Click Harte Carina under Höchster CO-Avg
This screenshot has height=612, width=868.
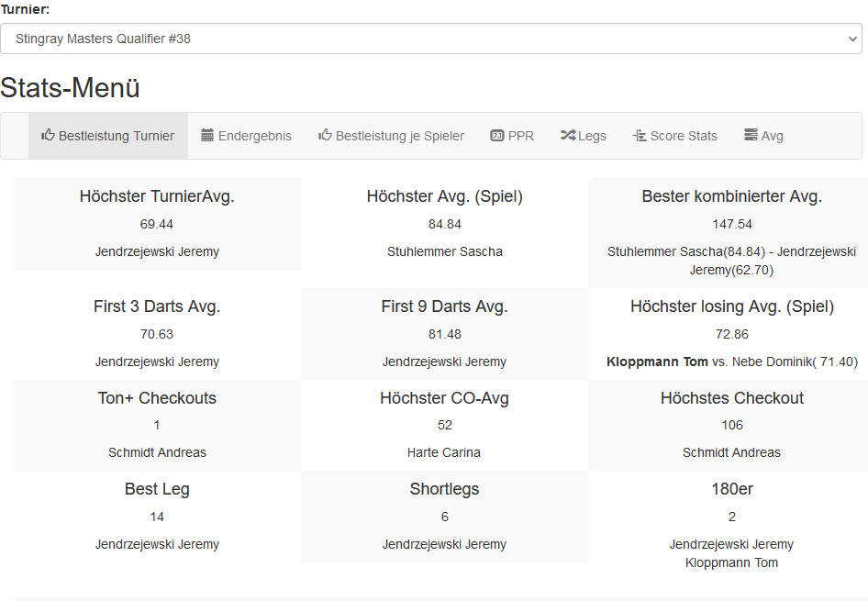pos(444,452)
